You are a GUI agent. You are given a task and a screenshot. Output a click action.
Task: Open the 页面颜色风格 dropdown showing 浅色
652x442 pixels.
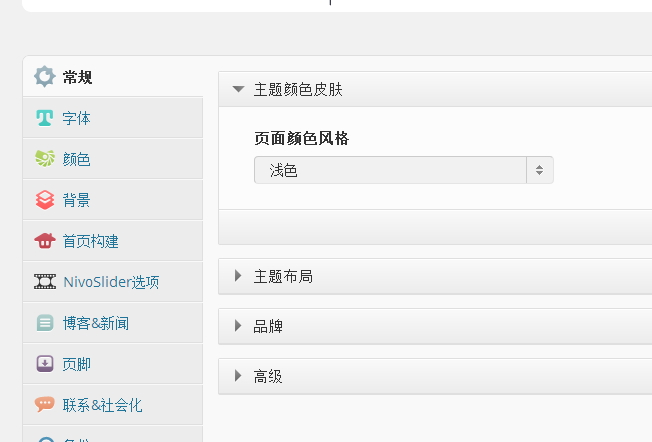click(403, 170)
